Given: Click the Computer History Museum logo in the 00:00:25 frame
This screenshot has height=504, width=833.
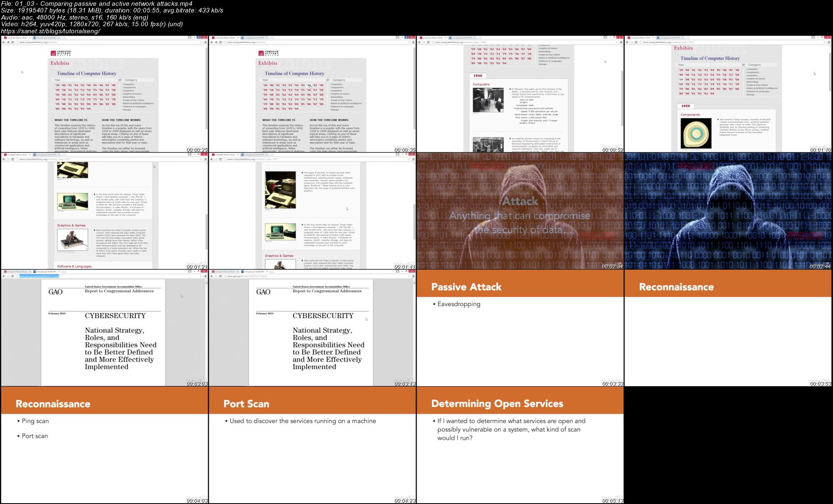Looking at the screenshot, I should [x=61, y=53].
